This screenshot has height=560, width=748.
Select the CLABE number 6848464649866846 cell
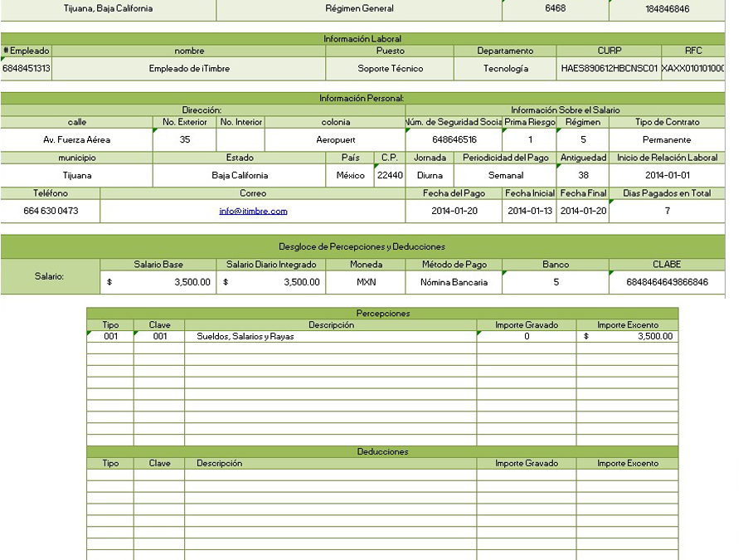point(667,282)
